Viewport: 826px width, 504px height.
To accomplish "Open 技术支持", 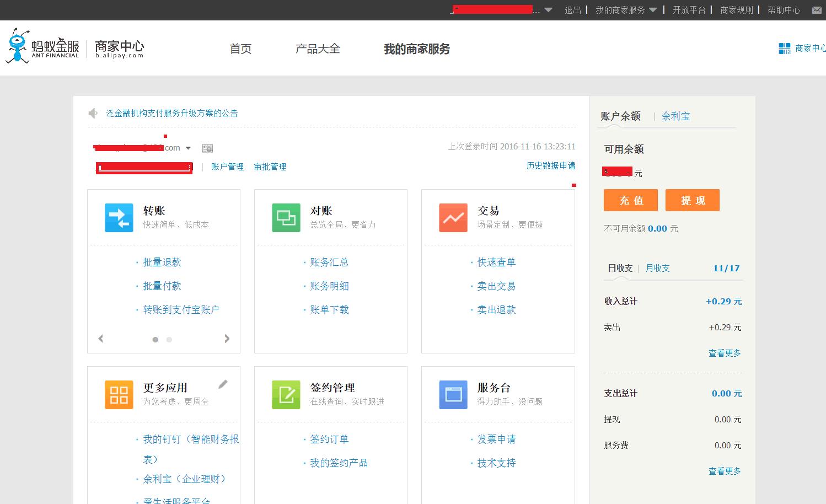I will tap(496, 463).
